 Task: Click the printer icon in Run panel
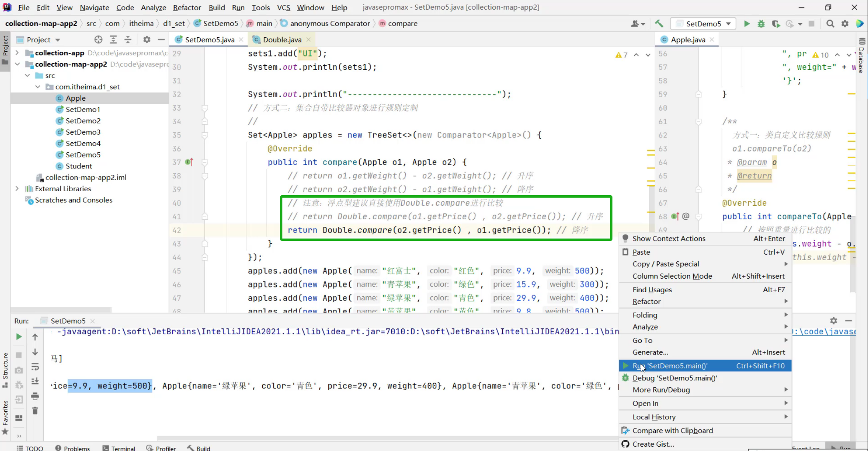click(35, 396)
